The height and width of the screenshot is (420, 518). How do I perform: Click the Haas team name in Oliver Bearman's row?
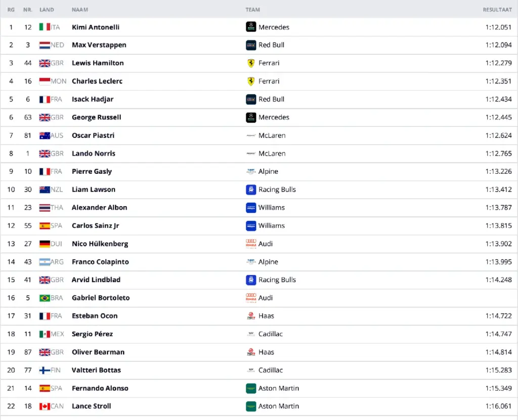(x=266, y=352)
